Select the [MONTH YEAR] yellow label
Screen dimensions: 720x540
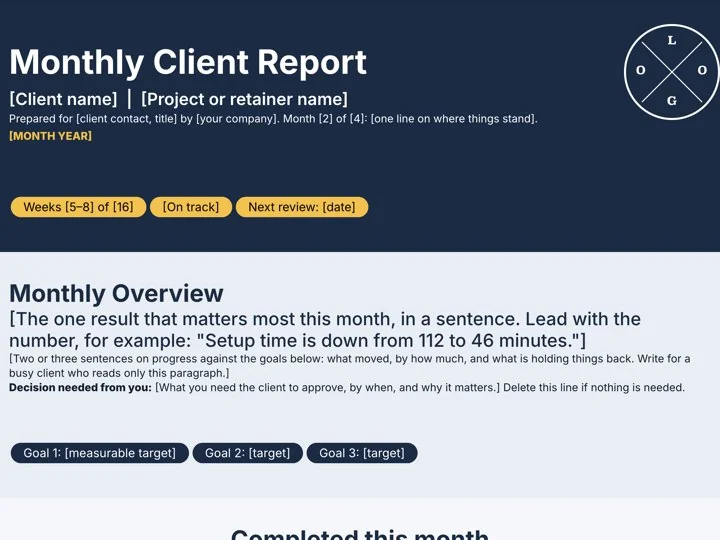pyautogui.click(x=51, y=136)
